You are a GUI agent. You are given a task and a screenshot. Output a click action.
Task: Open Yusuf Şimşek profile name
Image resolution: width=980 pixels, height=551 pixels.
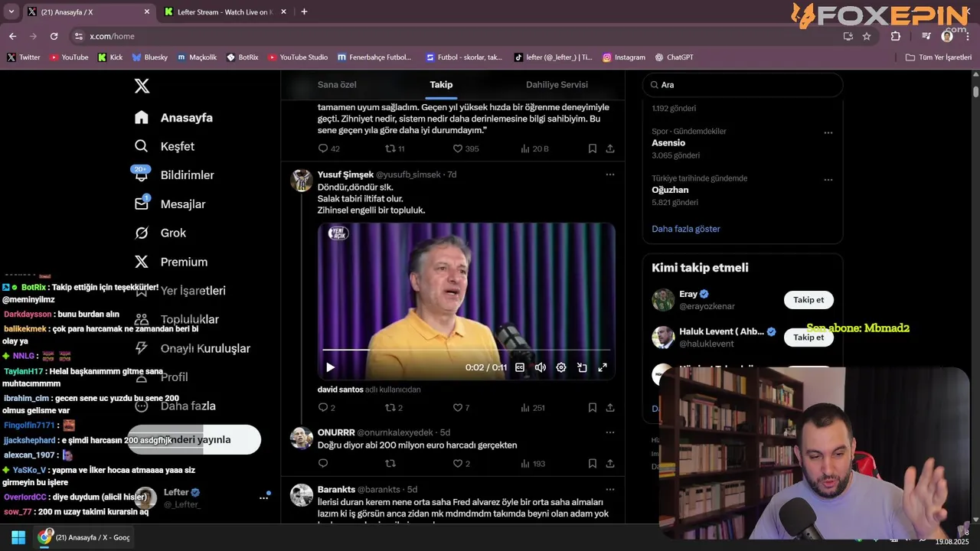coord(345,174)
